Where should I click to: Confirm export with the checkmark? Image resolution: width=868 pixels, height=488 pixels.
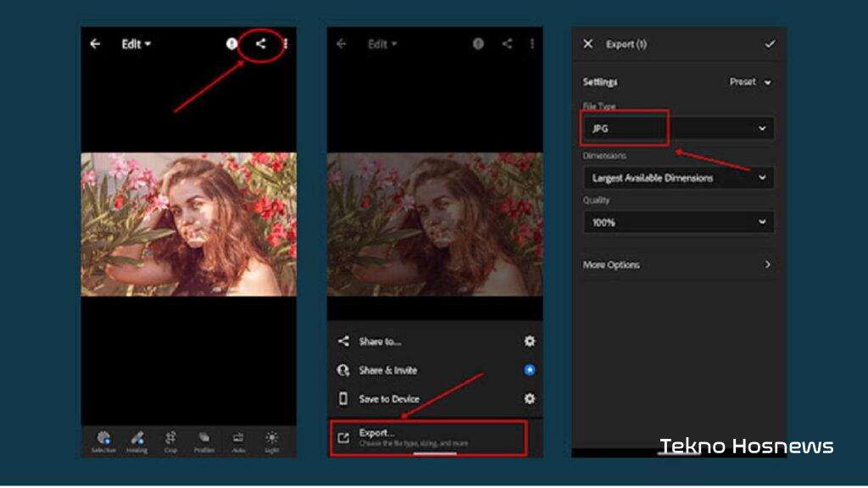tap(770, 44)
